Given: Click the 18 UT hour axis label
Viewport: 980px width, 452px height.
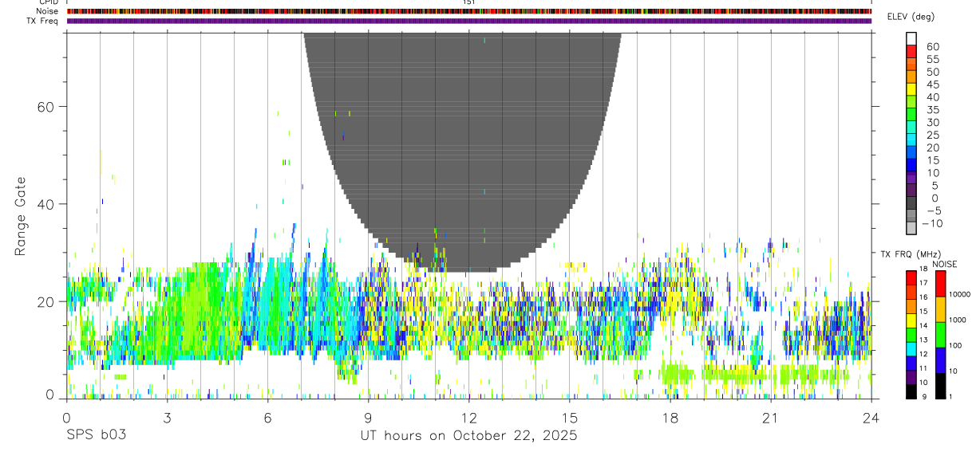Looking at the screenshot, I should 670,417.
